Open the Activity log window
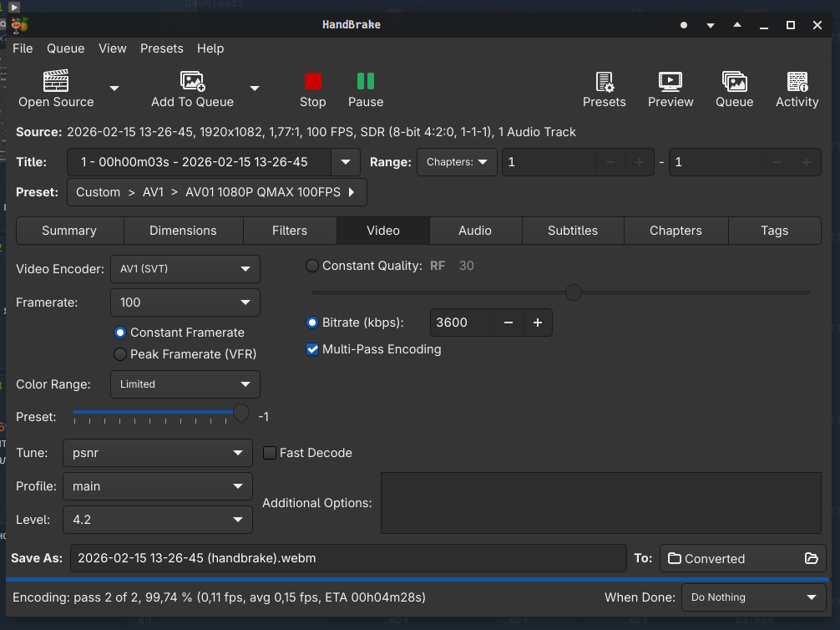The image size is (840, 630). (797, 82)
